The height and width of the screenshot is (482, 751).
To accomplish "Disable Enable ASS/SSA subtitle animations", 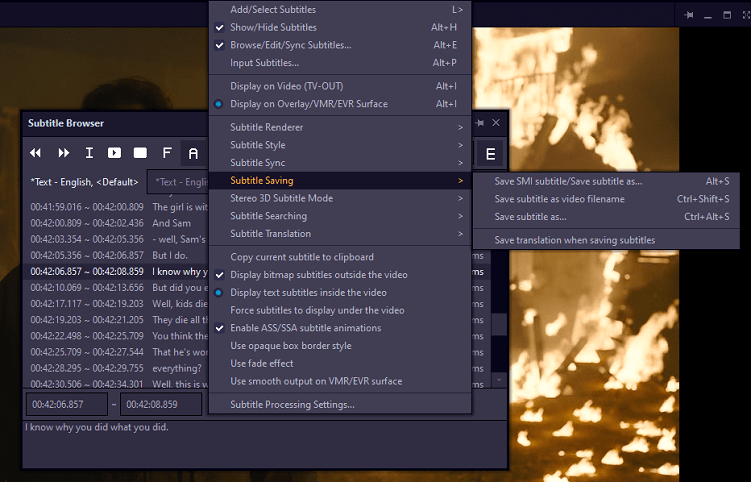I will pos(340,328).
